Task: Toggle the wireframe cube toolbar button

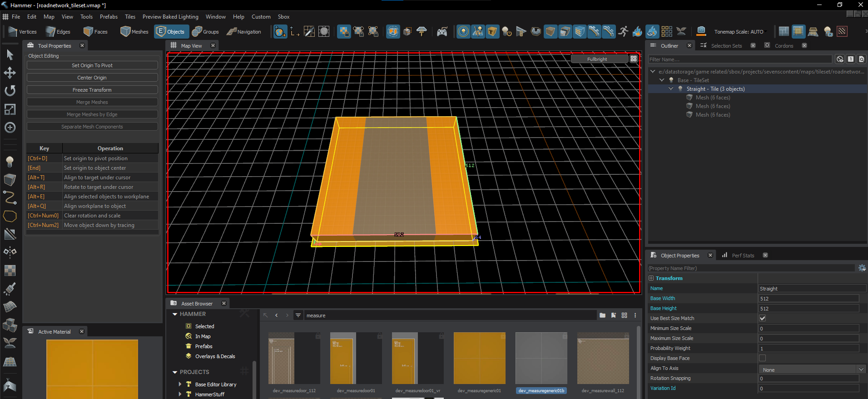Action: (580, 31)
